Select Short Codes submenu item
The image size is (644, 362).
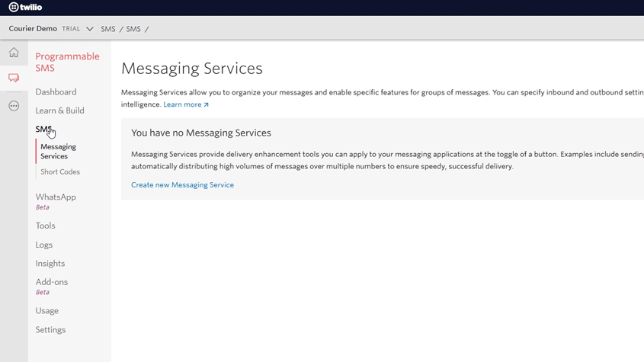point(60,171)
